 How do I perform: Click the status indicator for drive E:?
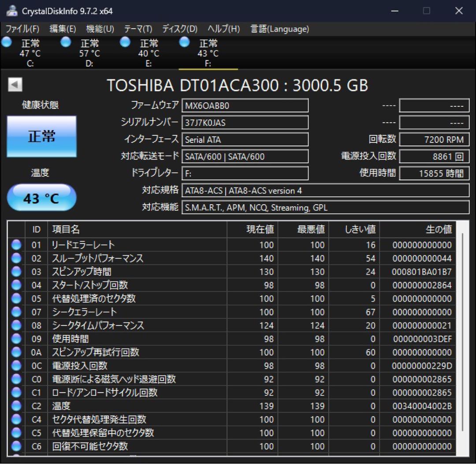(x=125, y=42)
